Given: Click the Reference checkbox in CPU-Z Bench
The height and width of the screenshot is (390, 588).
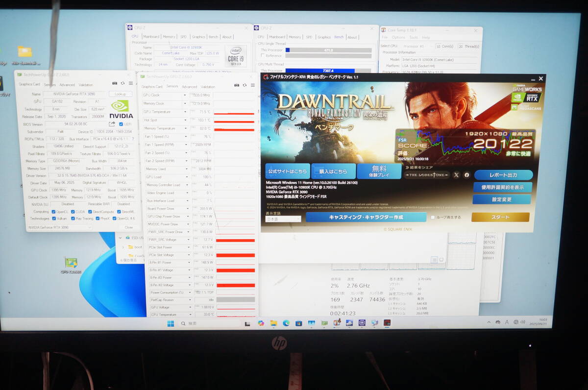Looking at the screenshot, I should pyautogui.click(x=263, y=56).
